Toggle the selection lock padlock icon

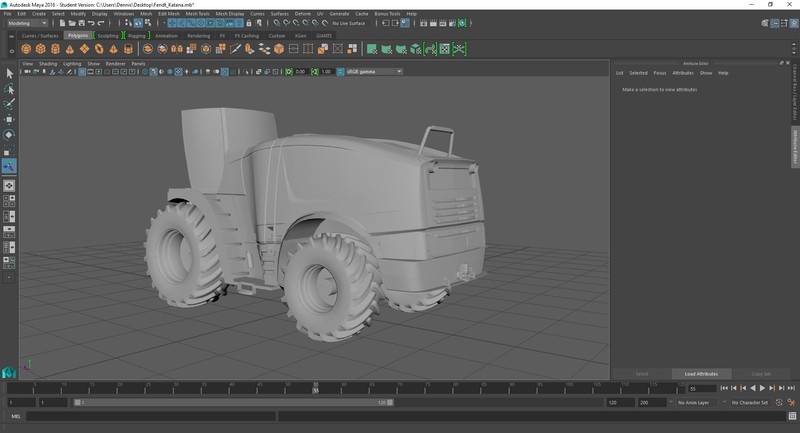(249, 23)
